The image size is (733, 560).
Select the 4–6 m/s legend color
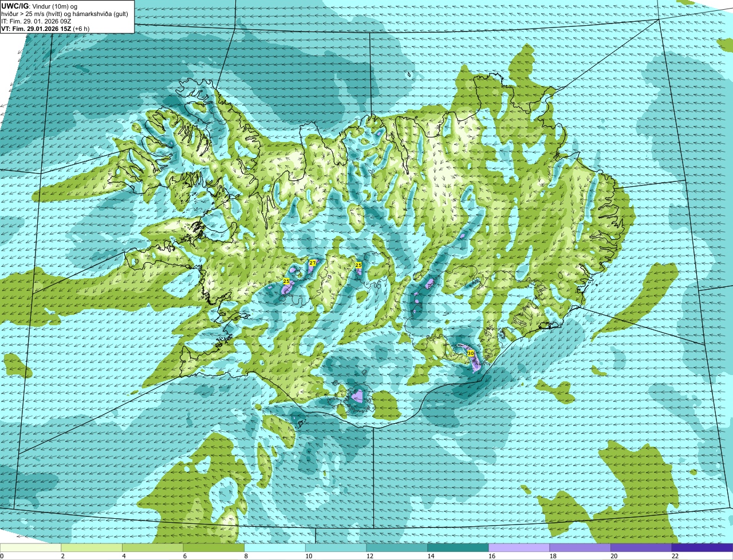152,547
